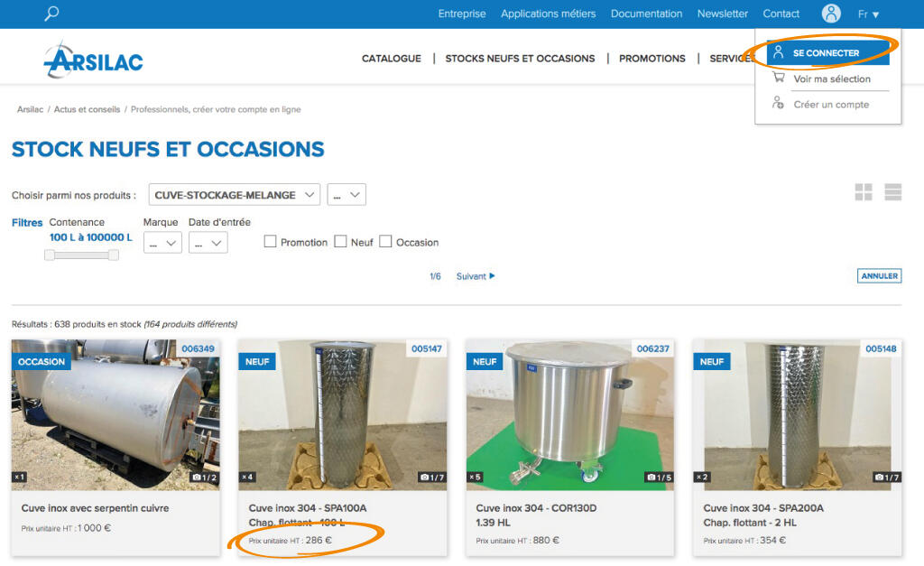Open Documentation in top bar
Image resolution: width=924 pixels, height=566 pixels.
coord(646,14)
